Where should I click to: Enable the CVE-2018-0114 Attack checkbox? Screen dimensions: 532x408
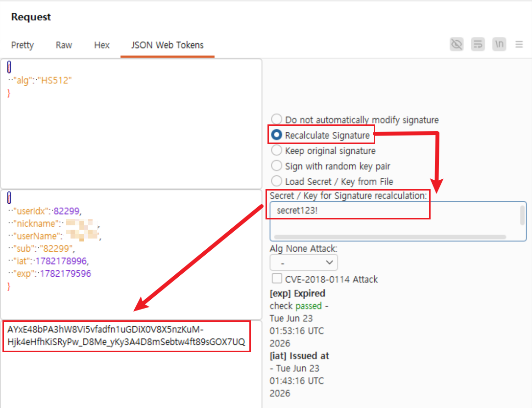(277, 279)
